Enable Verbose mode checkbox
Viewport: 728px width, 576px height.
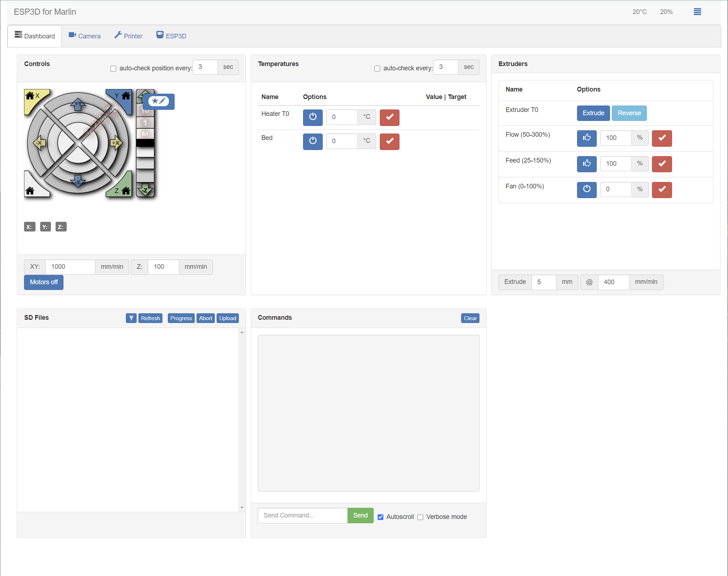[x=420, y=517]
